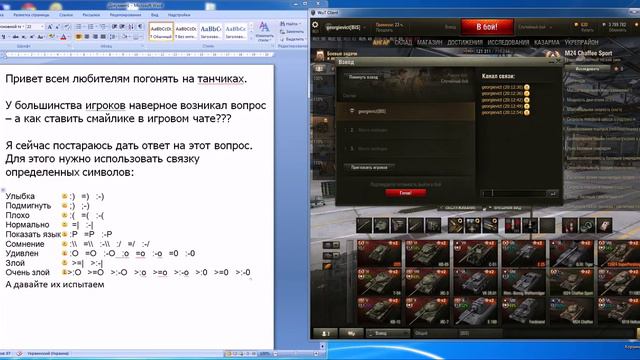The height and width of the screenshot is (360, 640).
Task: Apply numbered list in Word
Action: tap(91, 27)
